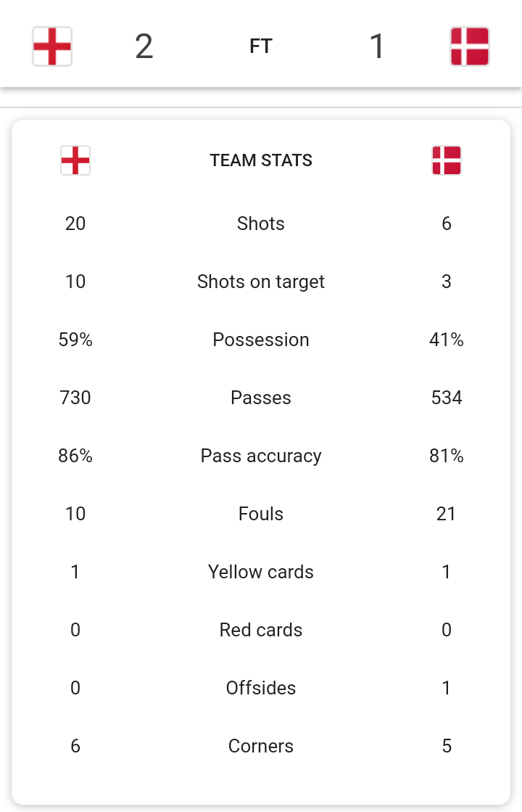Click the England flag in the score header
Screen dimensions: 522x812
click(x=51, y=46)
